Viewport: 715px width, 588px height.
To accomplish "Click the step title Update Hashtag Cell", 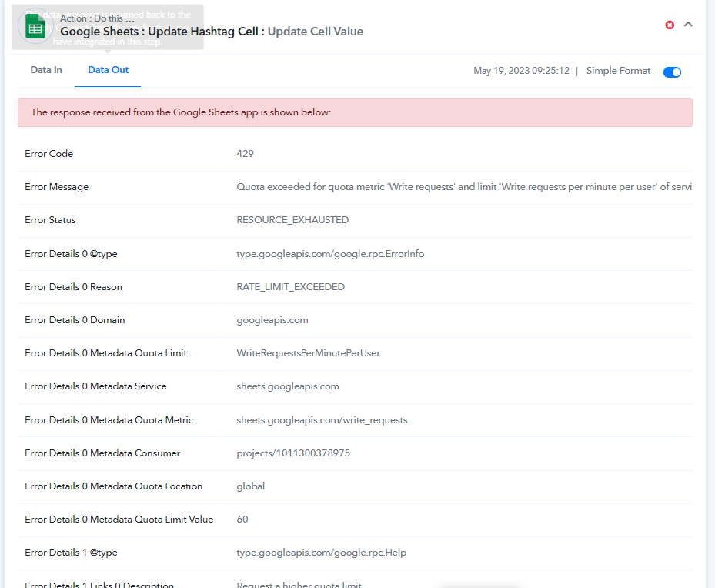I will [203, 32].
